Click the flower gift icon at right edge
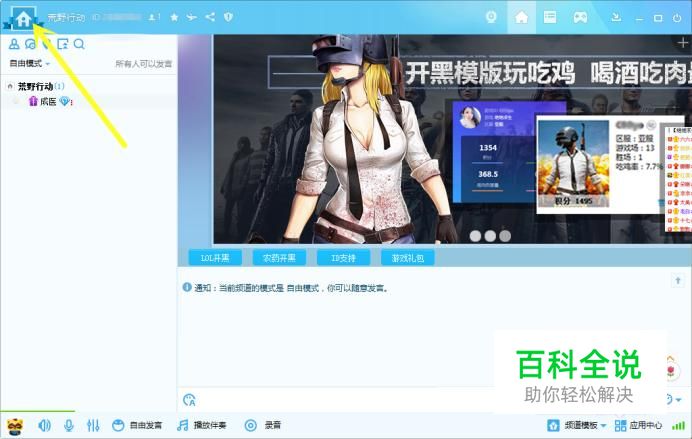 tap(671, 369)
